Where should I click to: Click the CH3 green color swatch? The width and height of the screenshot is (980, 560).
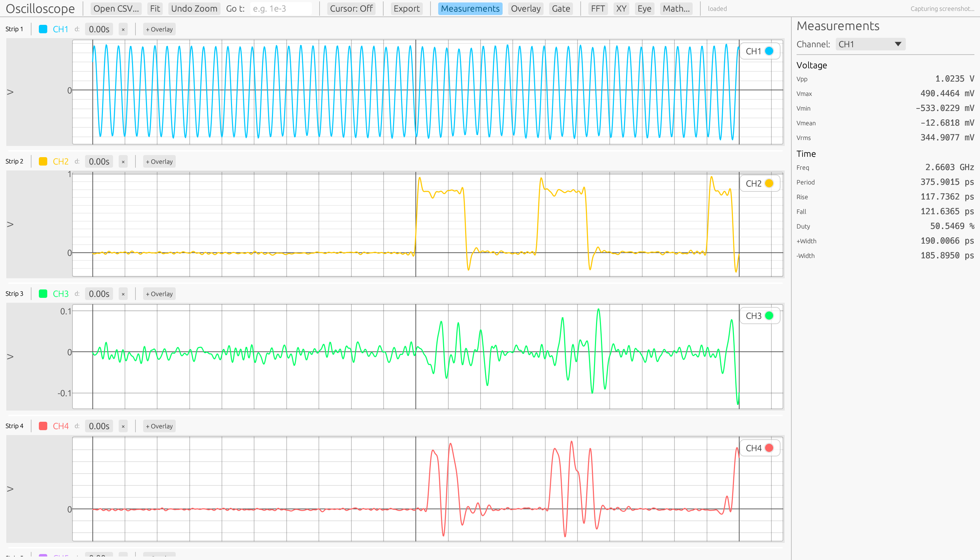43,294
